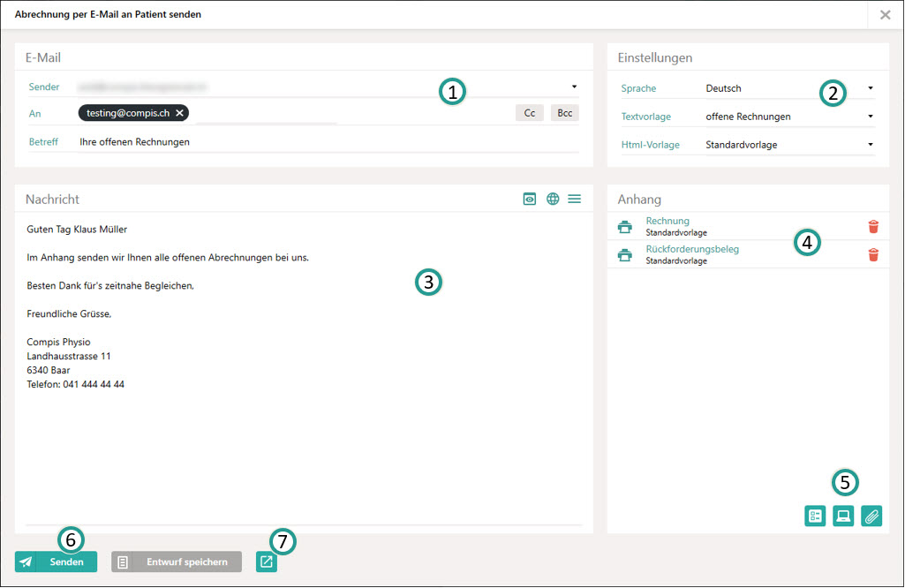This screenshot has width=905, height=588.
Task: Click the Cc button
Action: click(529, 113)
